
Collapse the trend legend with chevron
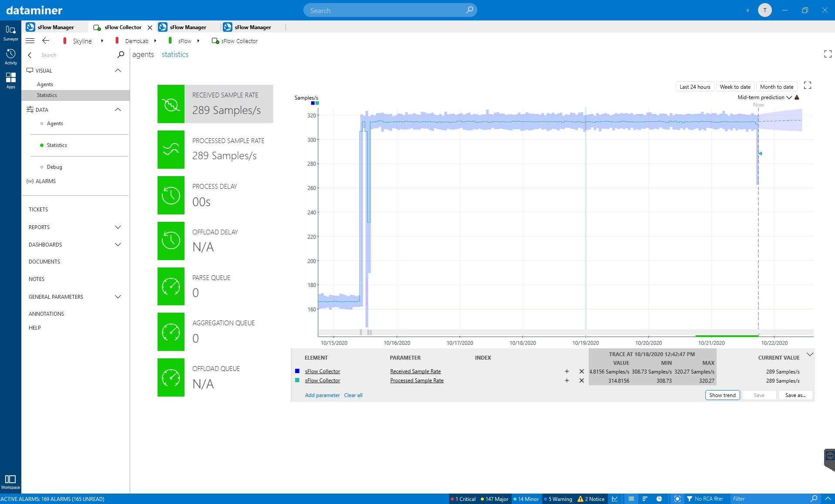pos(810,354)
